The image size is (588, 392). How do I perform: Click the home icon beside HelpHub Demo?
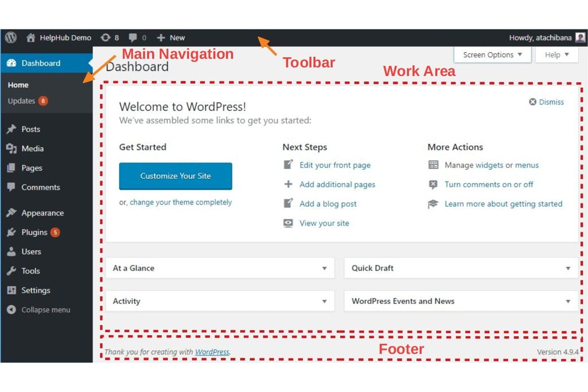click(x=31, y=38)
